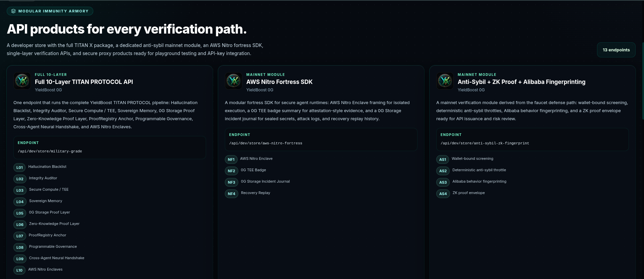Click the 'Sovereign Memory' layer name
Image resolution: width=644 pixels, height=279 pixels.
coord(46,201)
